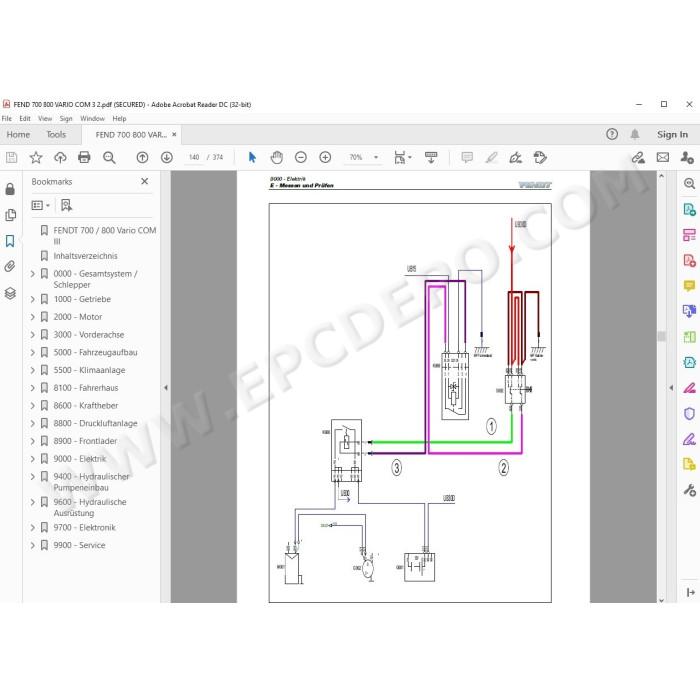The width and height of the screenshot is (700, 700).
Task: Click the Sign In link
Action: point(672,134)
